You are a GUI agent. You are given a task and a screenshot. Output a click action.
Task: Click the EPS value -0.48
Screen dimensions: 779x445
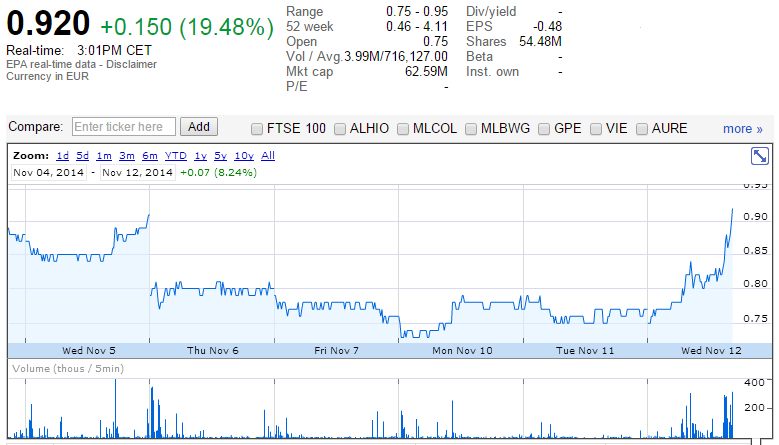click(547, 26)
